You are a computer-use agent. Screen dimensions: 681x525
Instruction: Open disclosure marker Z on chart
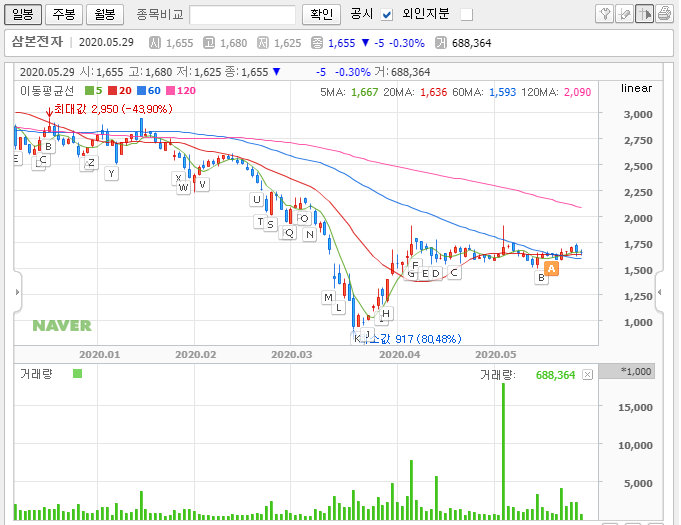point(91,163)
